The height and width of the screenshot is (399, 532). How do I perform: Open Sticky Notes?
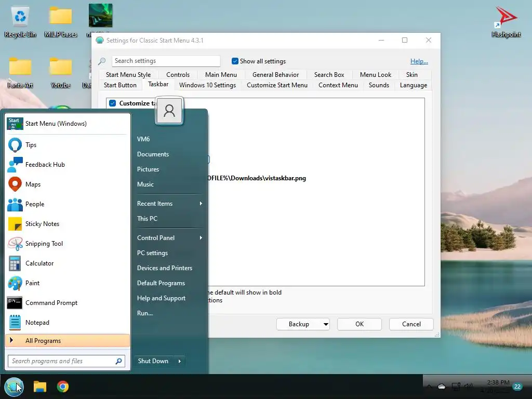[68, 224]
